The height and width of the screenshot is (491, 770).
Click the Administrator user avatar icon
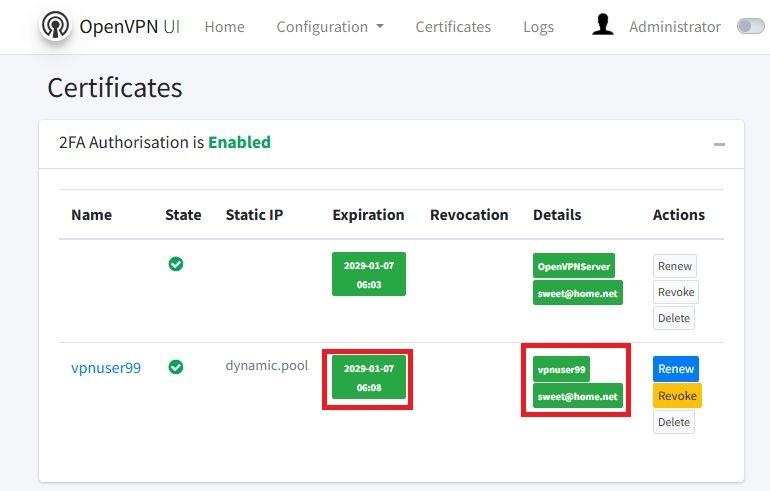coord(603,25)
